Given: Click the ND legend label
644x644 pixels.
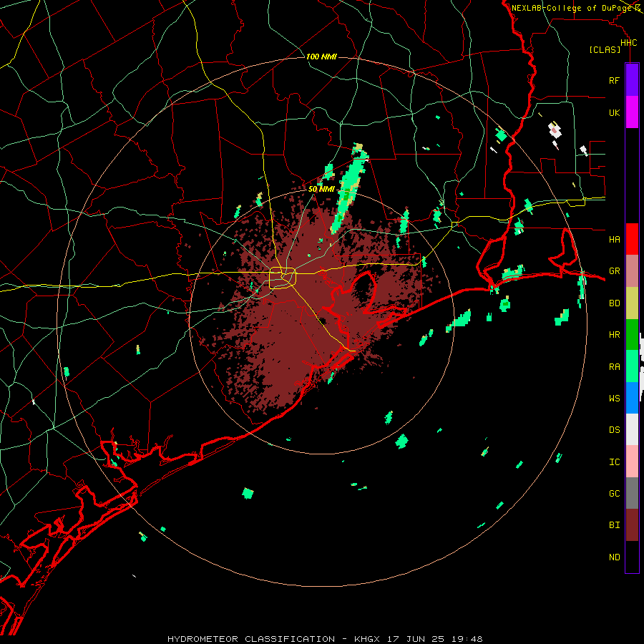Looking at the screenshot, I should [614, 557].
